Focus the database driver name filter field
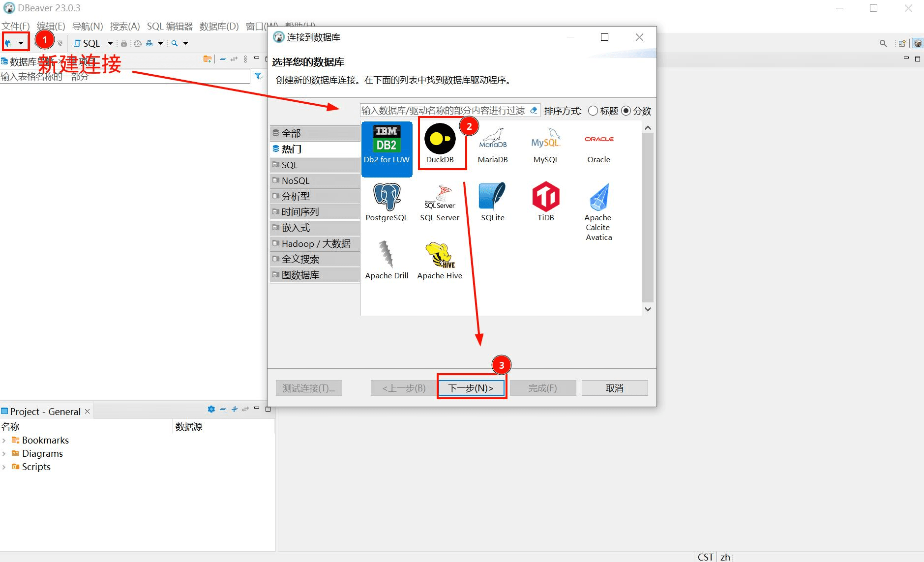Screen dimensions: 924x562 click(444, 110)
